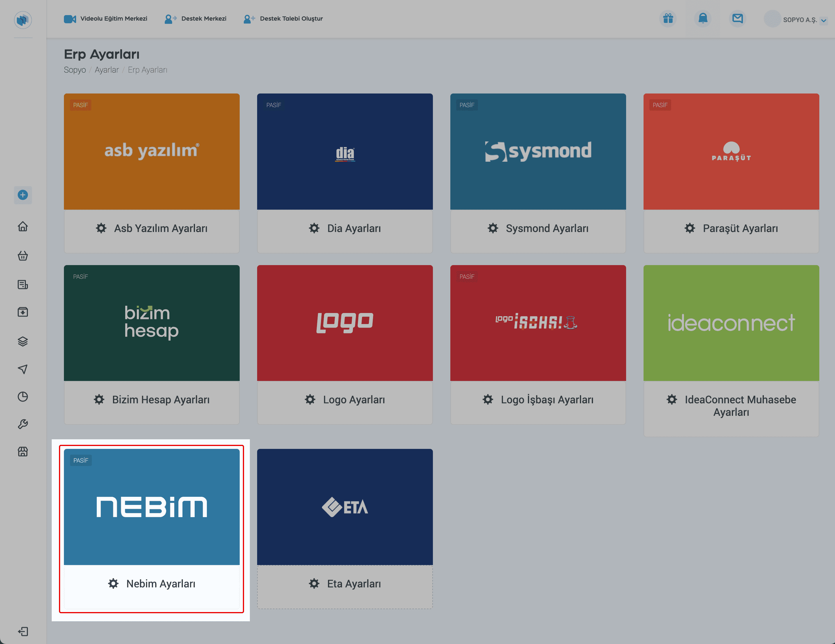The height and width of the screenshot is (644, 835).
Task: Click IdeaConnect Muhasebe Ayarları button
Action: point(731,406)
